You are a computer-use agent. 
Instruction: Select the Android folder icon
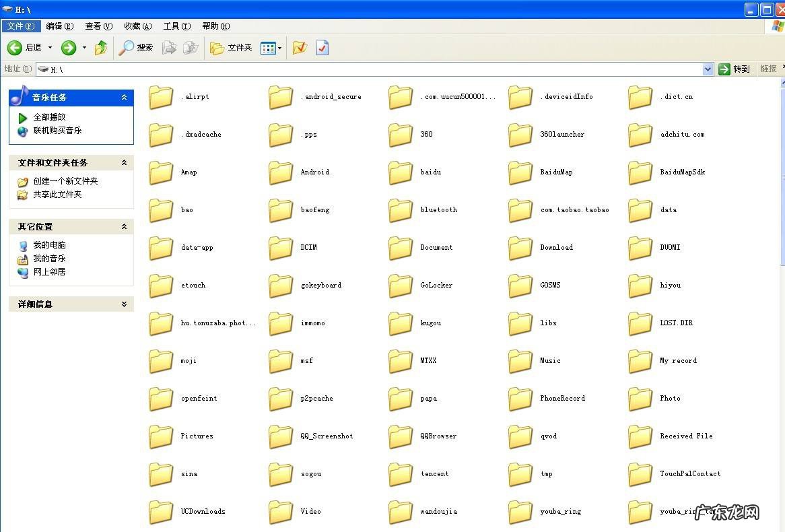[281, 172]
